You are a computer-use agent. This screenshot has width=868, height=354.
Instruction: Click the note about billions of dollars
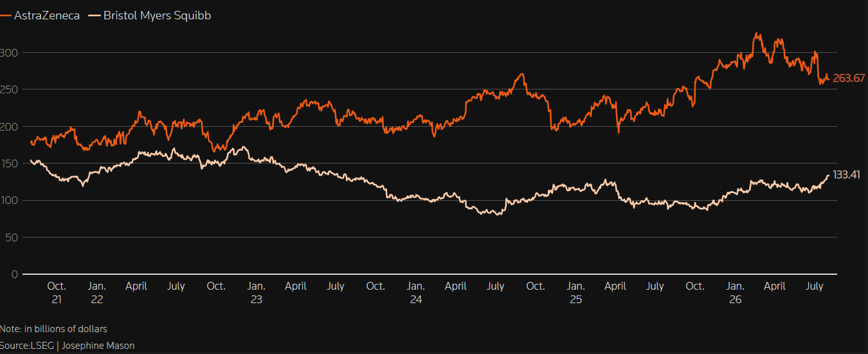[53, 329]
